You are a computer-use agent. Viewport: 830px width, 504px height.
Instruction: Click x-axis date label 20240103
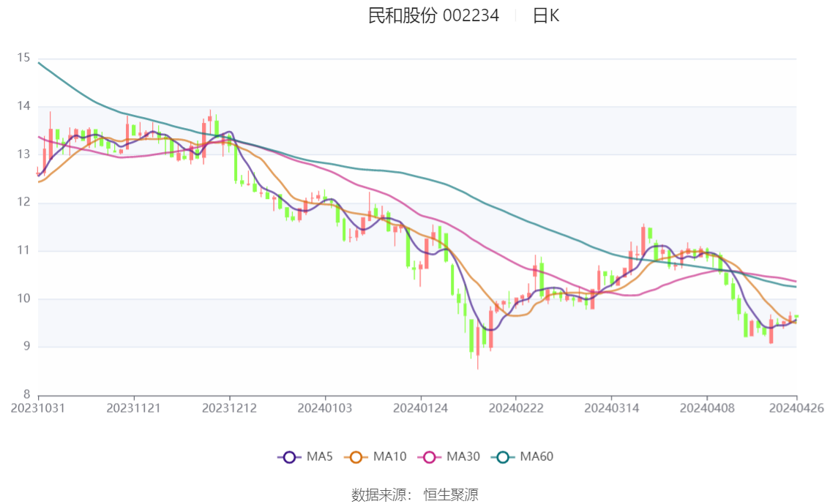[x=325, y=408]
